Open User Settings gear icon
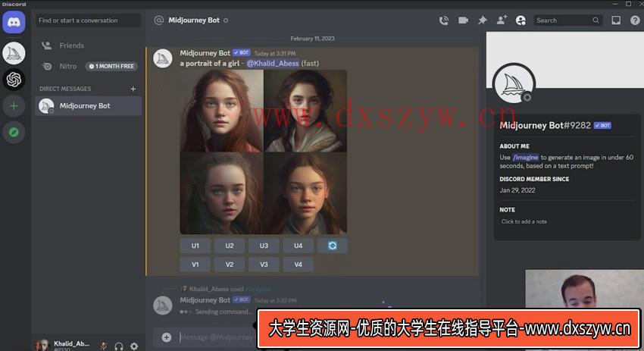 click(134, 346)
